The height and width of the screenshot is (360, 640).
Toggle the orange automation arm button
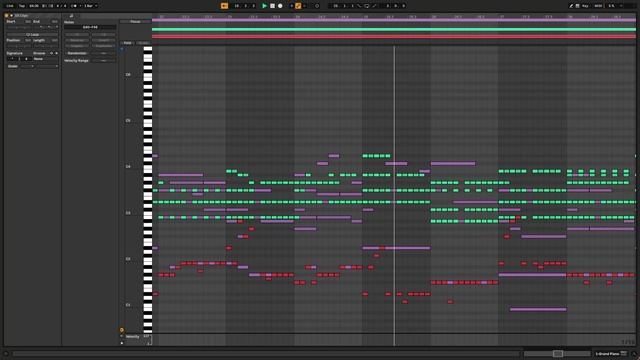pyautogui.click(x=298, y=6)
